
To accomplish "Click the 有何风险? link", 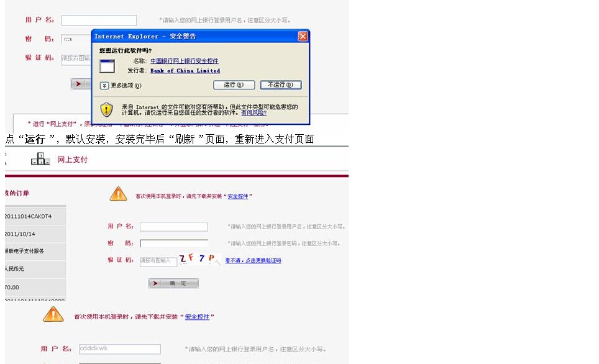I will click(254, 113).
